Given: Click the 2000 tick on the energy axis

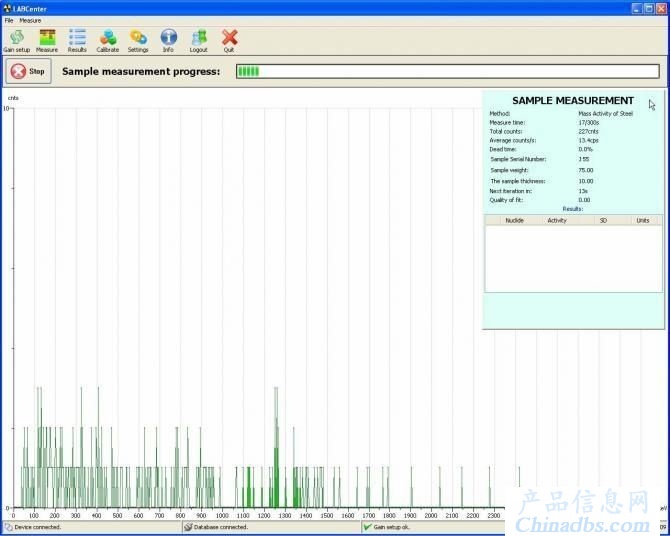Looking at the screenshot, I should [431, 516].
